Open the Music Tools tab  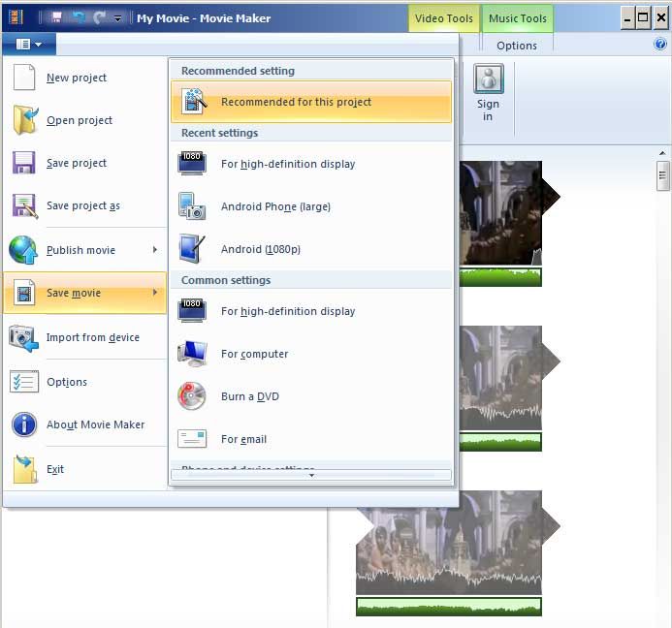click(x=517, y=18)
